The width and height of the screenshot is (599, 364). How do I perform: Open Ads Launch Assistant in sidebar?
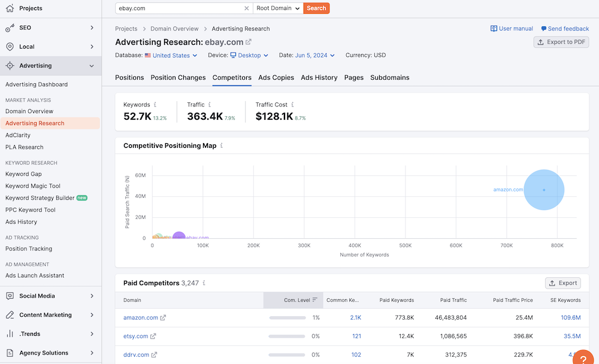click(35, 275)
